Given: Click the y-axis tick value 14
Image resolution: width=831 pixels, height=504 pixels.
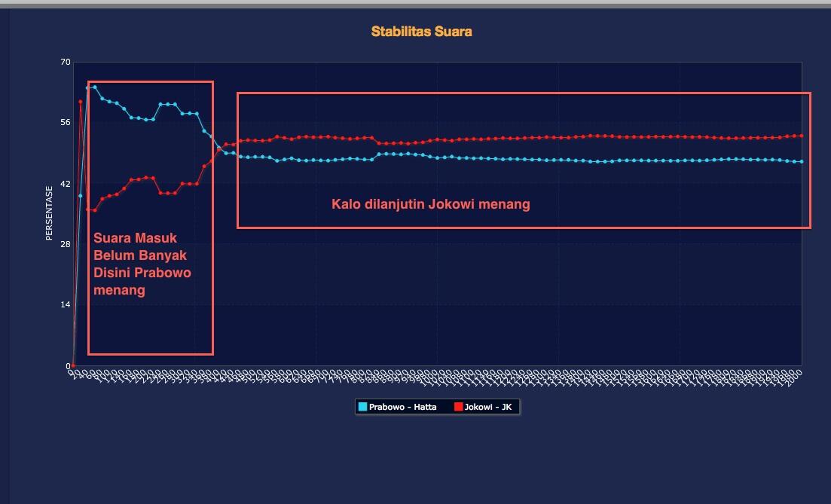Looking at the screenshot, I should 66,304.
